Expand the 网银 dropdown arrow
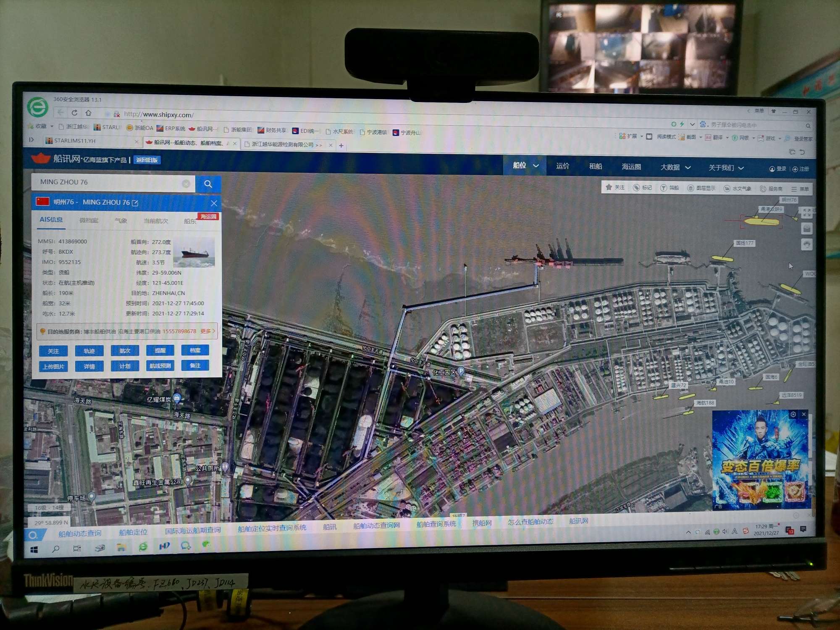This screenshot has width=840, height=630. point(753,138)
